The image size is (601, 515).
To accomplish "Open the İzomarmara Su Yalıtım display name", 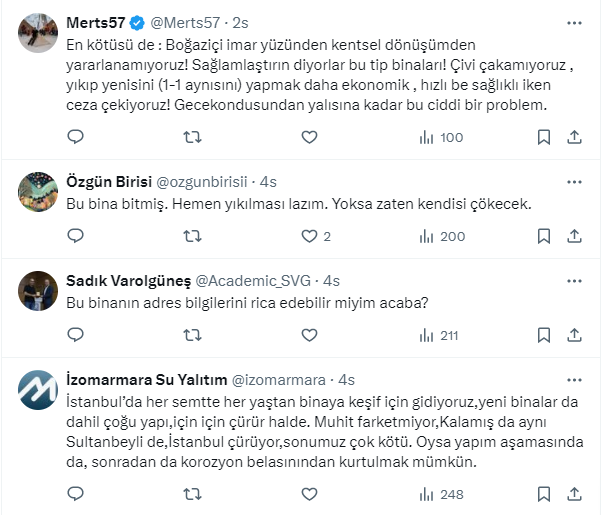I will click(146, 379).
